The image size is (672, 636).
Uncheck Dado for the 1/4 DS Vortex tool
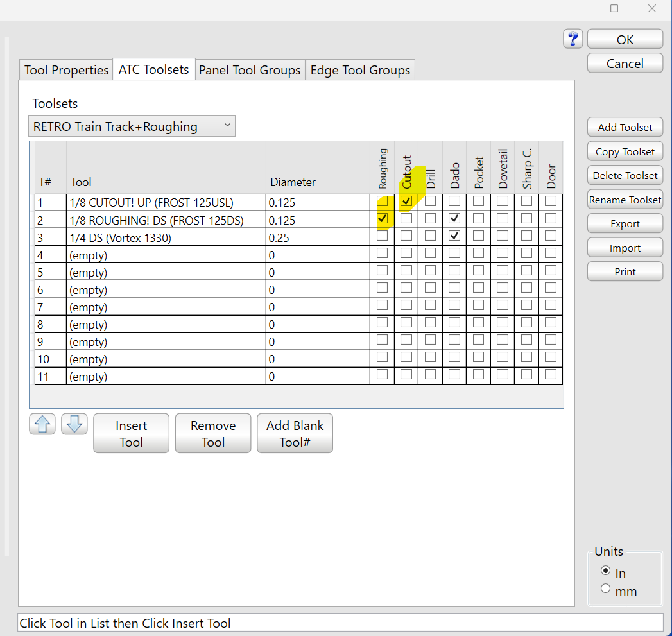(x=454, y=236)
